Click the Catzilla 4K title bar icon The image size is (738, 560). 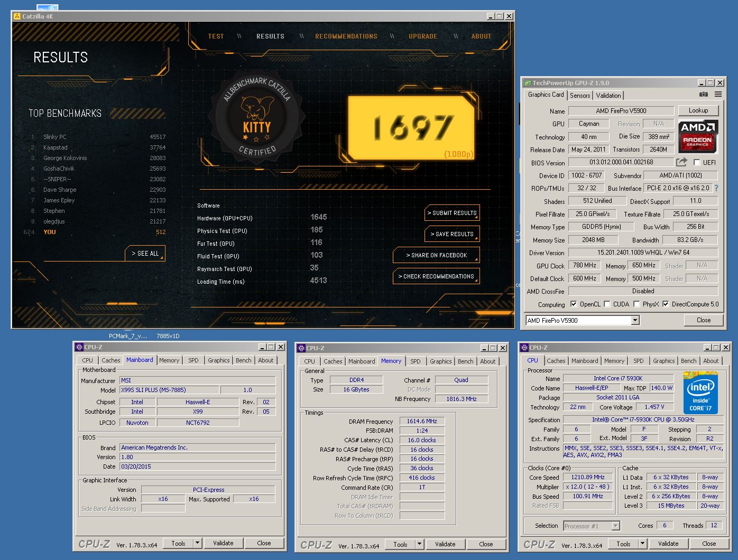[x=16, y=16]
